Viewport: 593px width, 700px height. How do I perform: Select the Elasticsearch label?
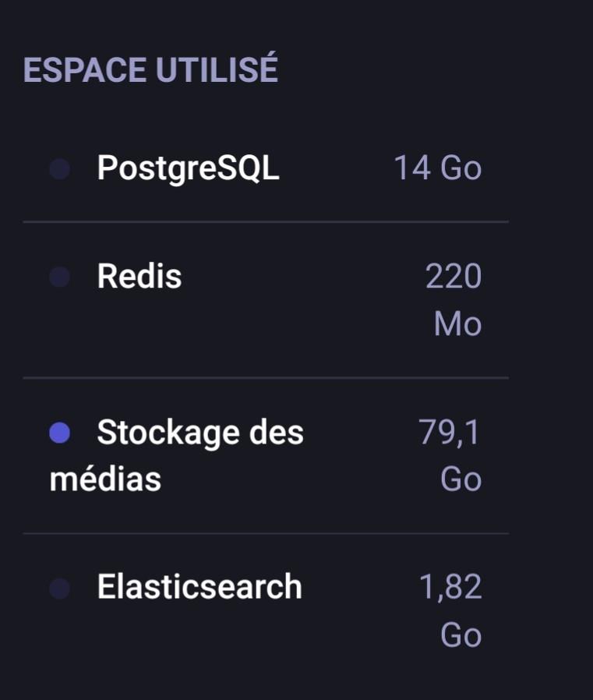[x=199, y=587]
